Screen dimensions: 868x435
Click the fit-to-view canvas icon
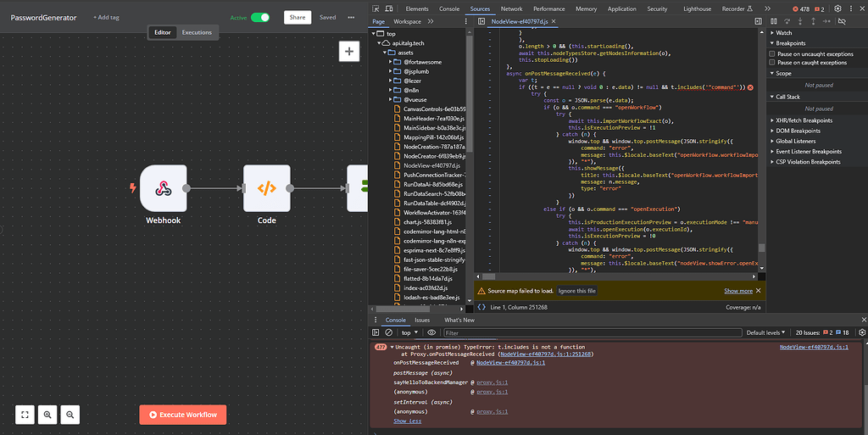click(x=25, y=415)
